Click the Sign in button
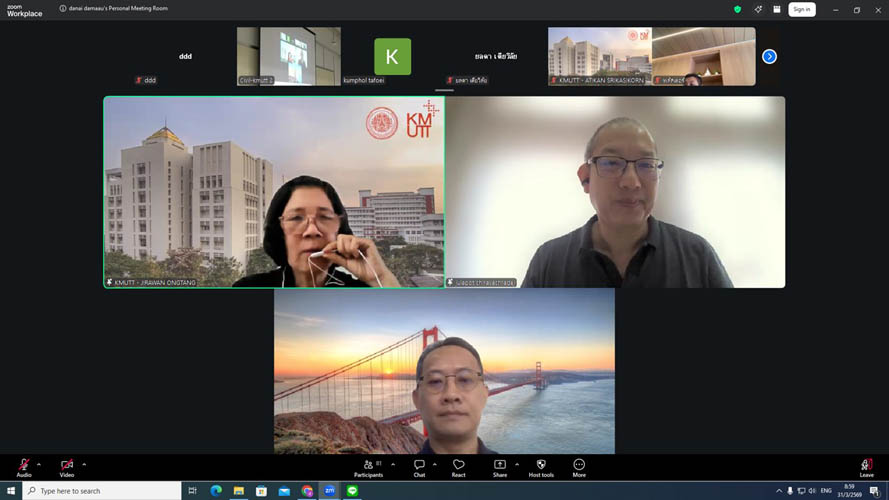The image size is (889, 500). (801, 9)
